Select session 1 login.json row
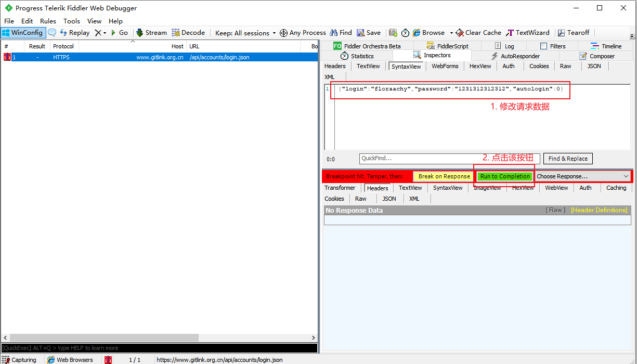The image size is (637, 364). [159, 57]
